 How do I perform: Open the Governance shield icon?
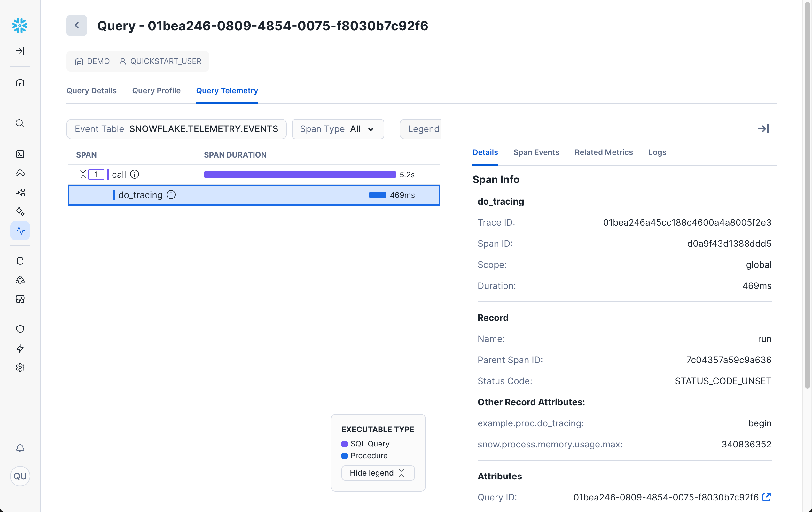[x=20, y=329]
